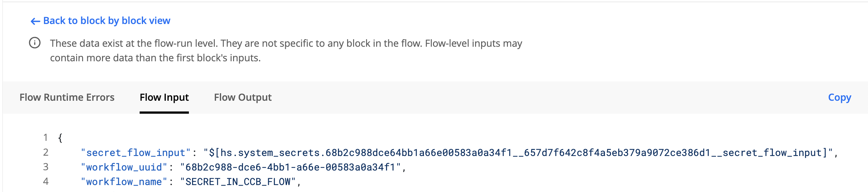
Task: Click the secret_flow_input key
Action: pos(136,153)
